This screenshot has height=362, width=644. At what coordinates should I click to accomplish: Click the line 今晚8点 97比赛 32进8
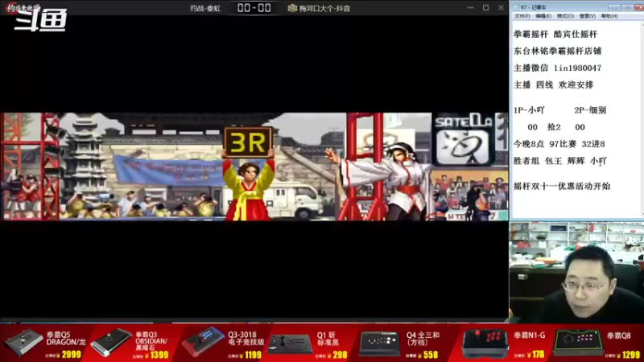click(x=559, y=144)
